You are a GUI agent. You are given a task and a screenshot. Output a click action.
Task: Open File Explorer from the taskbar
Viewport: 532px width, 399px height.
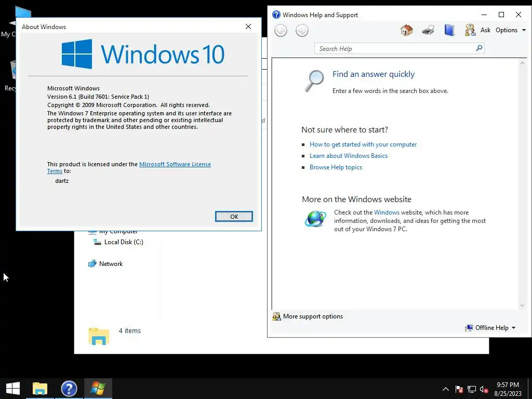click(39, 389)
